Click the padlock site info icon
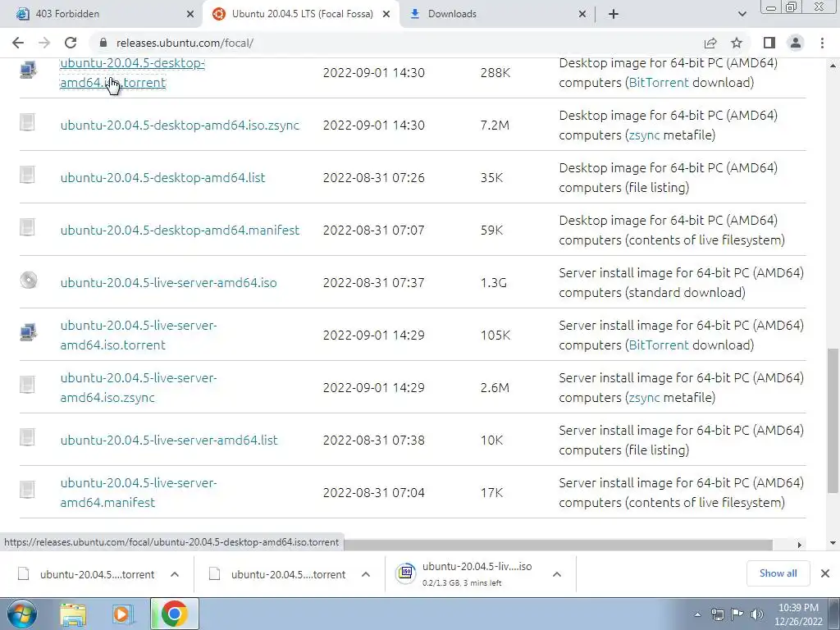Image resolution: width=840 pixels, height=630 pixels. point(103,43)
